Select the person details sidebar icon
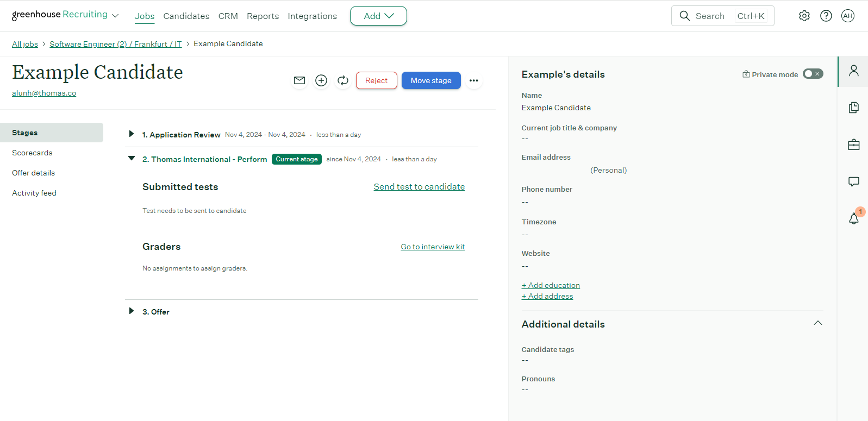 coord(854,71)
